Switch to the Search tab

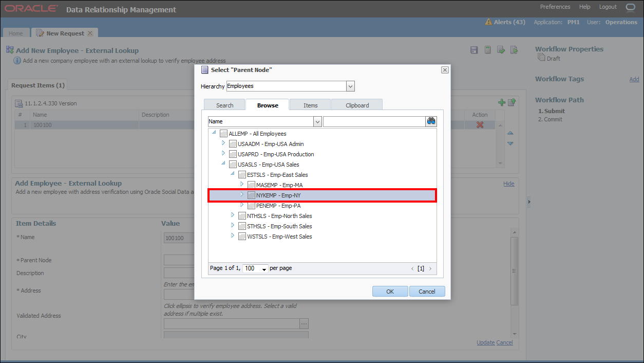[x=224, y=105]
